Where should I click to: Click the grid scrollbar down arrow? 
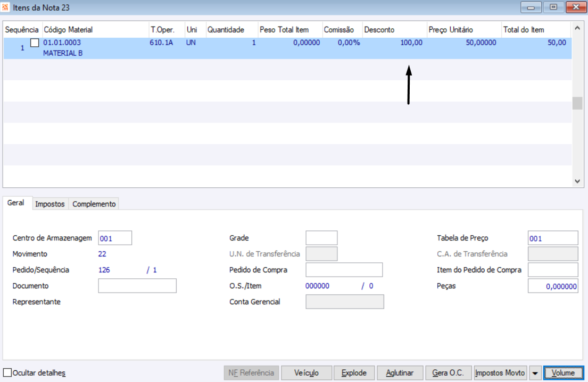point(577,181)
